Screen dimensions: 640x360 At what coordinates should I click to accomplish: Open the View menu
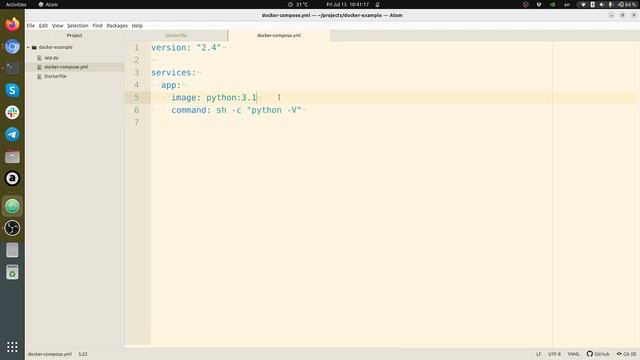click(x=58, y=26)
